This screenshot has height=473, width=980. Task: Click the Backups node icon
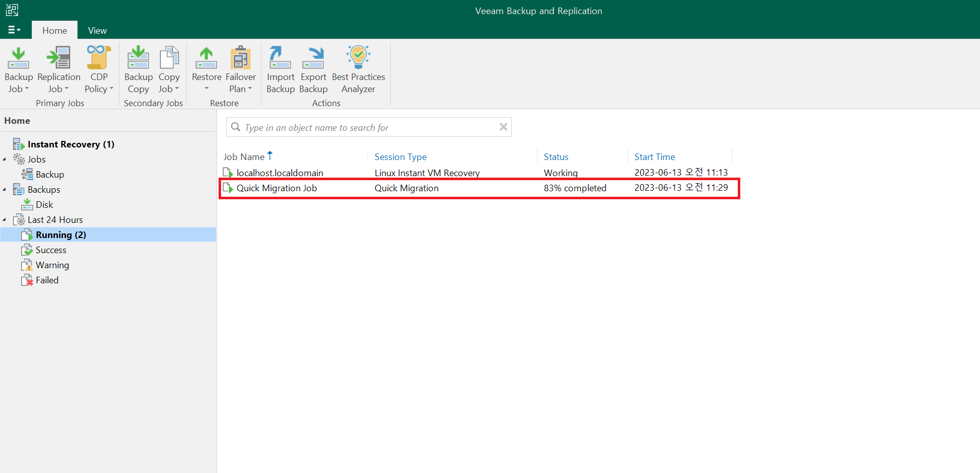[19, 190]
